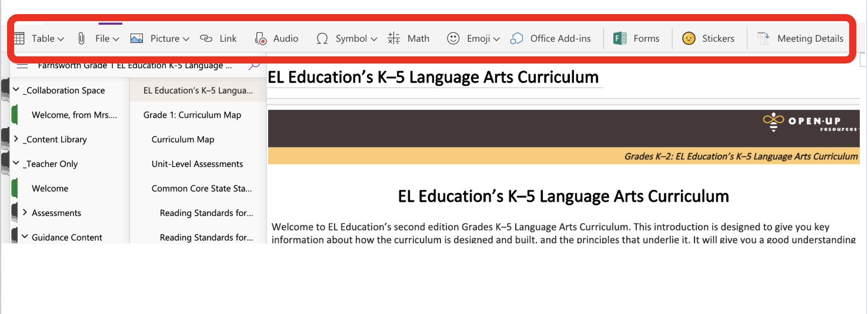Expand the File attachment dropdown arrow

click(x=116, y=39)
